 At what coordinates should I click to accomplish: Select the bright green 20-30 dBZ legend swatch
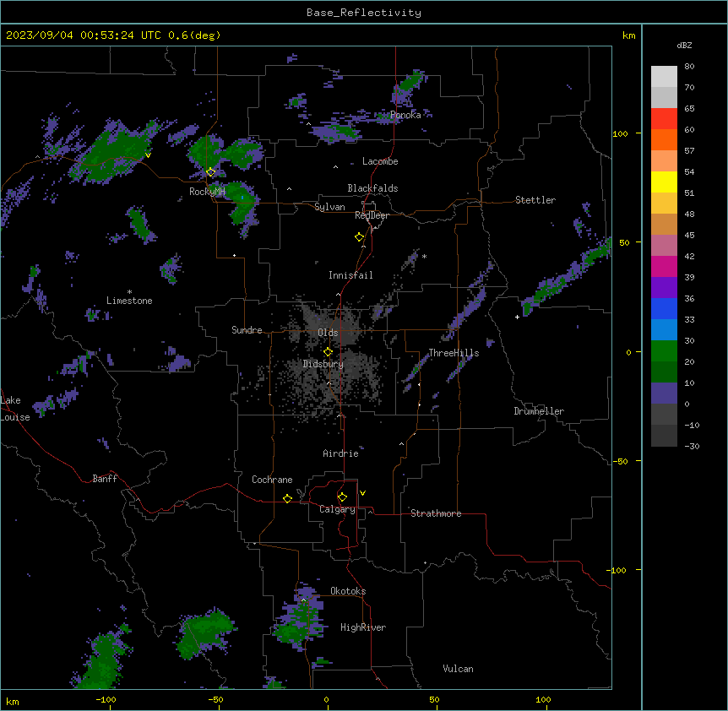(664, 351)
